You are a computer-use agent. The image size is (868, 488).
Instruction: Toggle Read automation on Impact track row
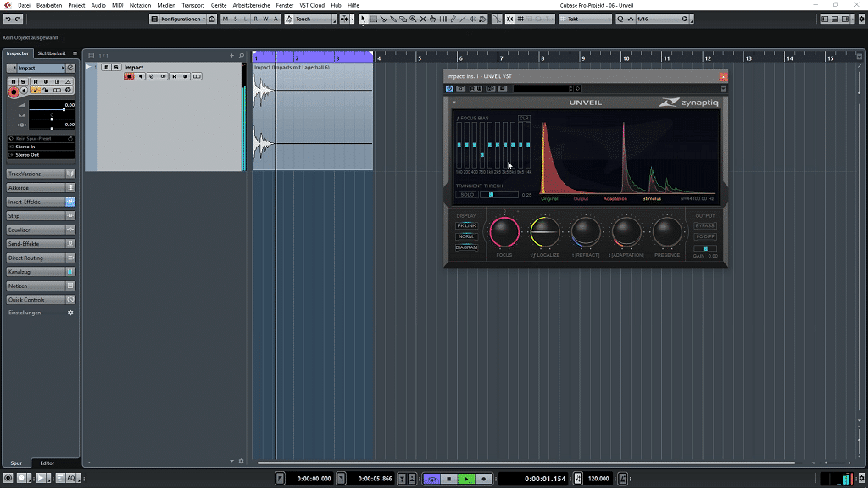(x=175, y=76)
